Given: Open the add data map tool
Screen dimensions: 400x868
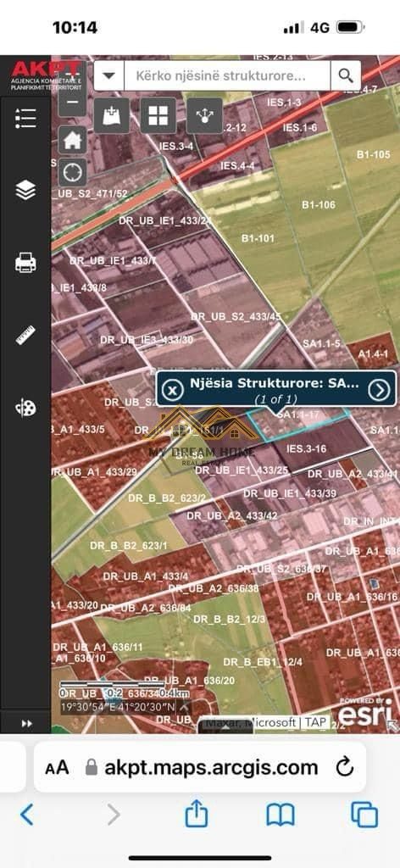Looking at the screenshot, I should [x=112, y=115].
